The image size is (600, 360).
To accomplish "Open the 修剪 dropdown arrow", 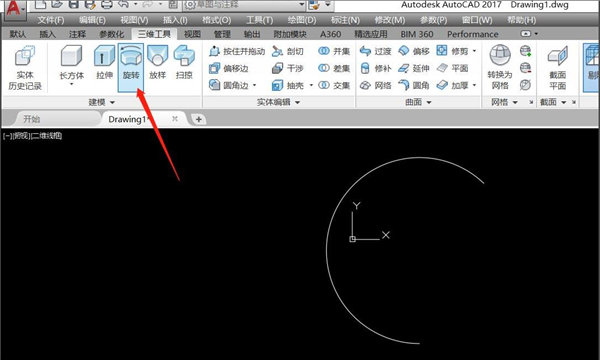I will pos(474,51).
